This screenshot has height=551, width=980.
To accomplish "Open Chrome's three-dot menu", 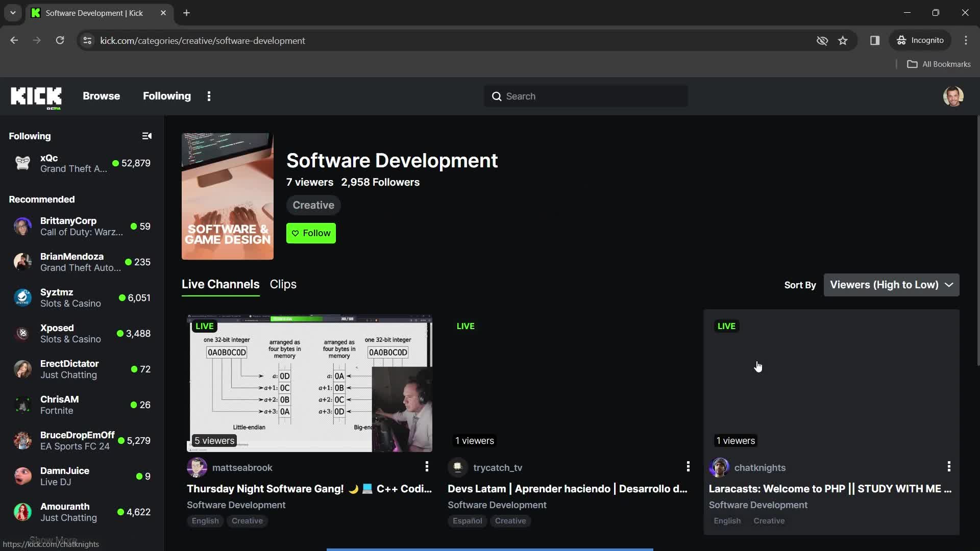I will click(x=966, y=41).
